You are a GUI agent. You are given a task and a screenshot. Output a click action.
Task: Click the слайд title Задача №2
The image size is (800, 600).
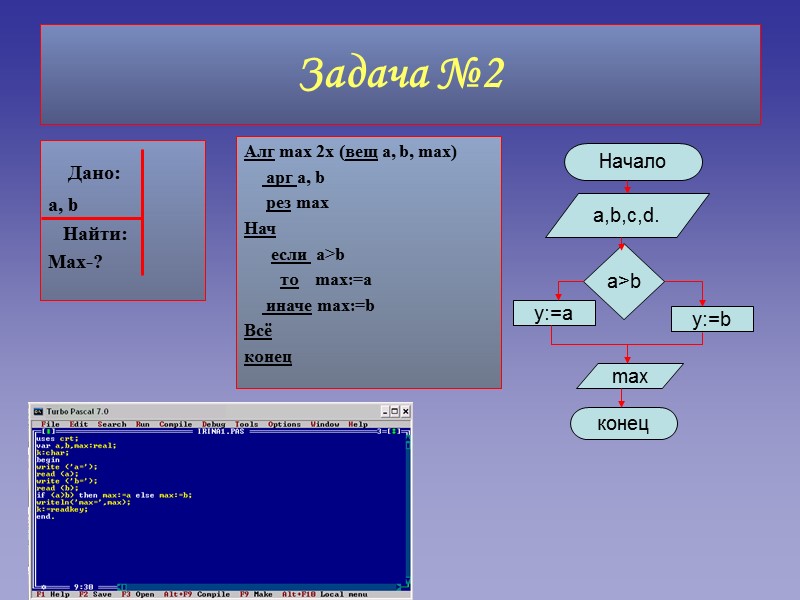coord(400,76)
